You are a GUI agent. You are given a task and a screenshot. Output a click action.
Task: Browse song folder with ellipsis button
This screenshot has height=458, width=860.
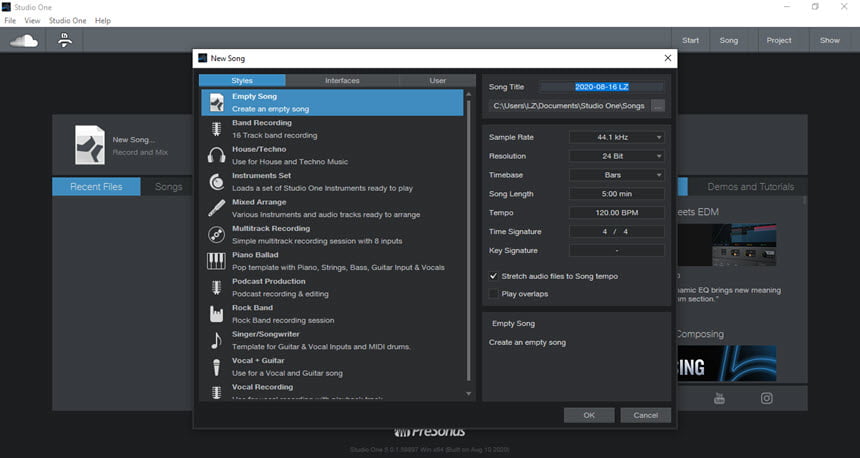(x=658, y=106)
